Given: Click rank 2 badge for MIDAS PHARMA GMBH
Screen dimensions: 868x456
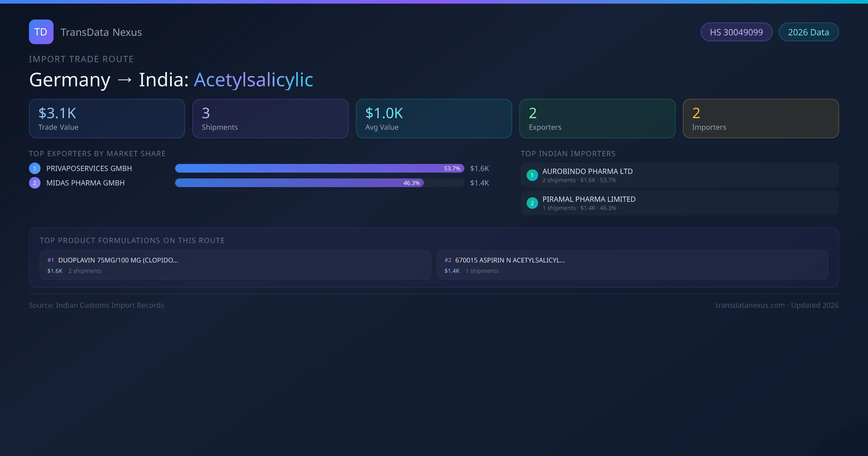Looking at the screenshot, I should coord(35,183).
